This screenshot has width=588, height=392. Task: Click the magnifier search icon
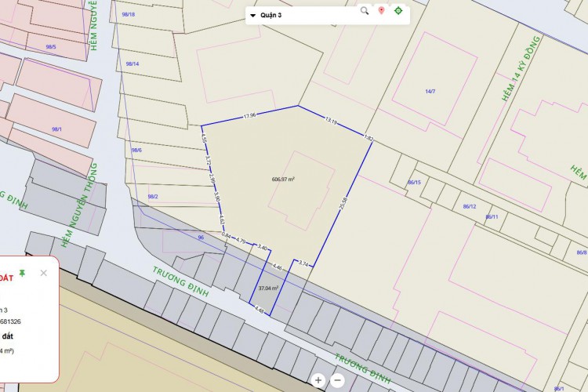365,11
